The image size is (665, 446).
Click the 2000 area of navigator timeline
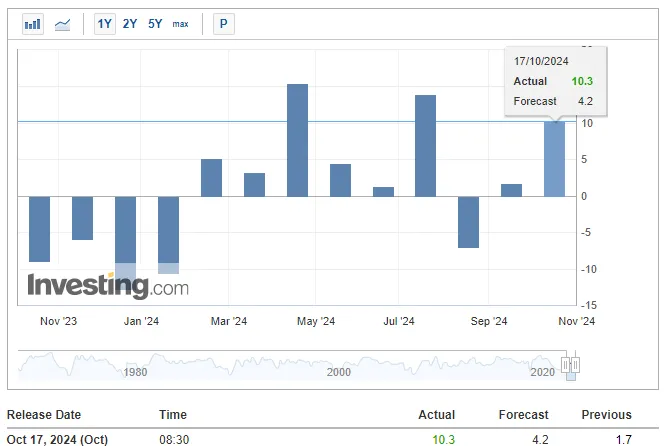click(338, 372)
